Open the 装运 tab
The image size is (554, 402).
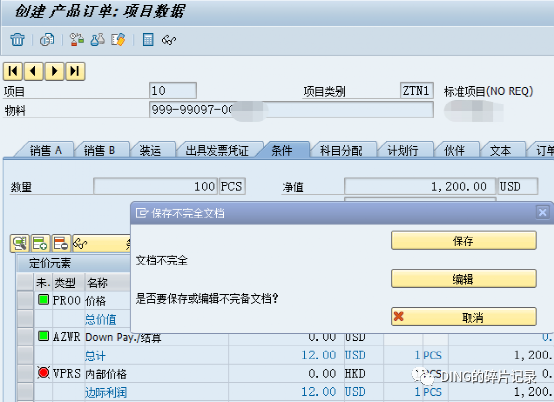(151, 150)
